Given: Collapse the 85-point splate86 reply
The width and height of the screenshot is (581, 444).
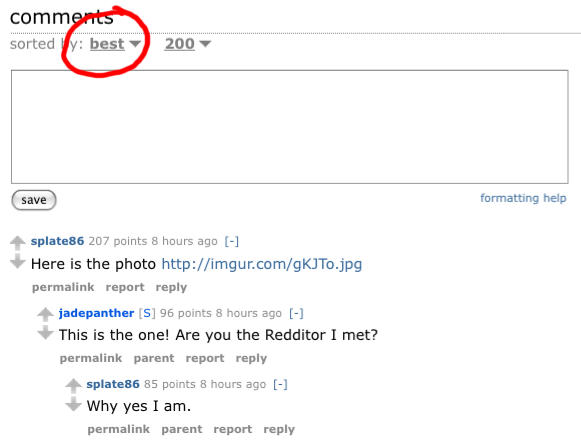Looking at the screenshot, I should [280, 384].
